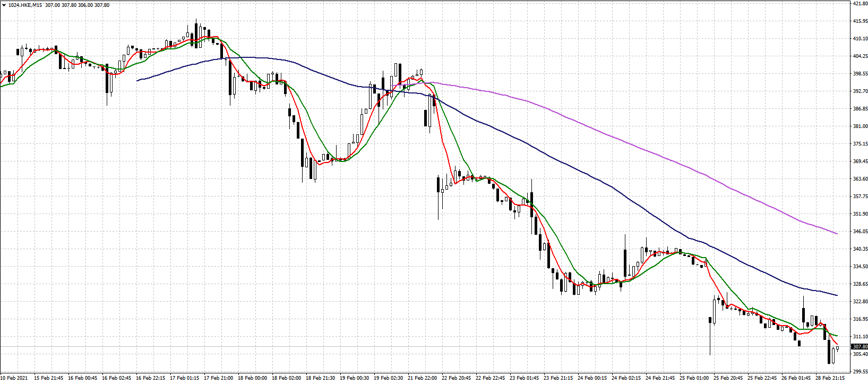Image resolution: width=868 pixels, height=384 pixels.
Task: Pick the 386.85 price scale value
Action: click(x=860, y=109)
